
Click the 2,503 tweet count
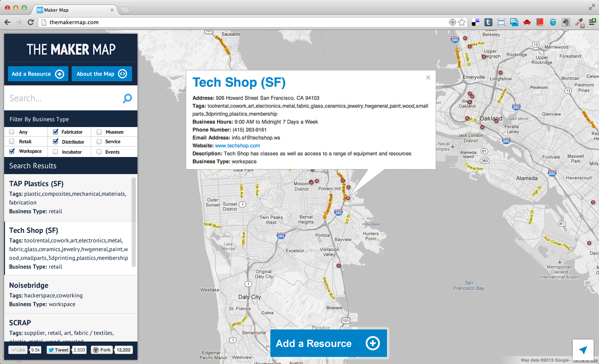[x=79, y=350]
